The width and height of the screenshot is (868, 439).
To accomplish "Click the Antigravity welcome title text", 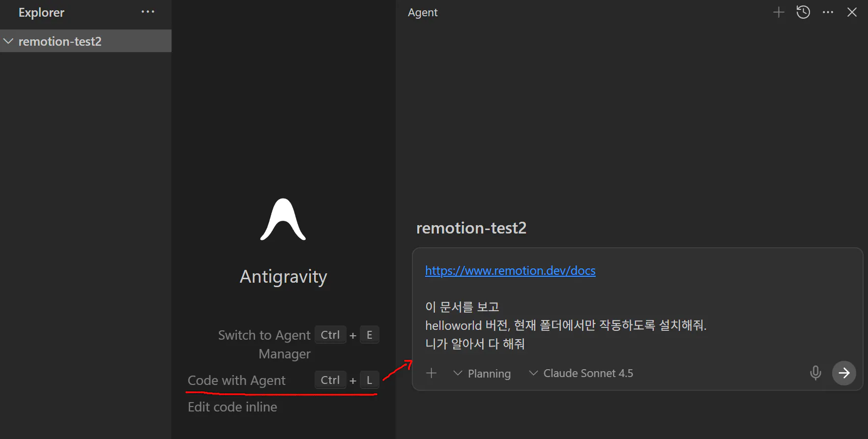I will click(x=284, y=277).
